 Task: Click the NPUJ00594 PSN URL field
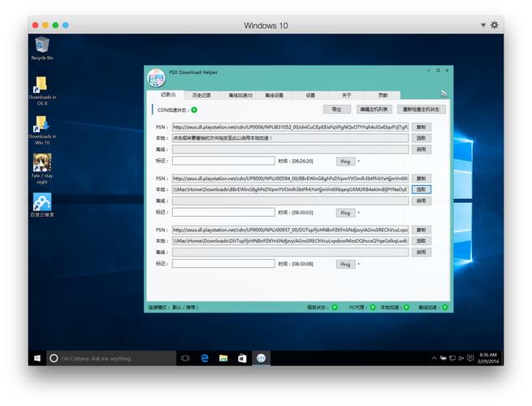tap(291, 179)
